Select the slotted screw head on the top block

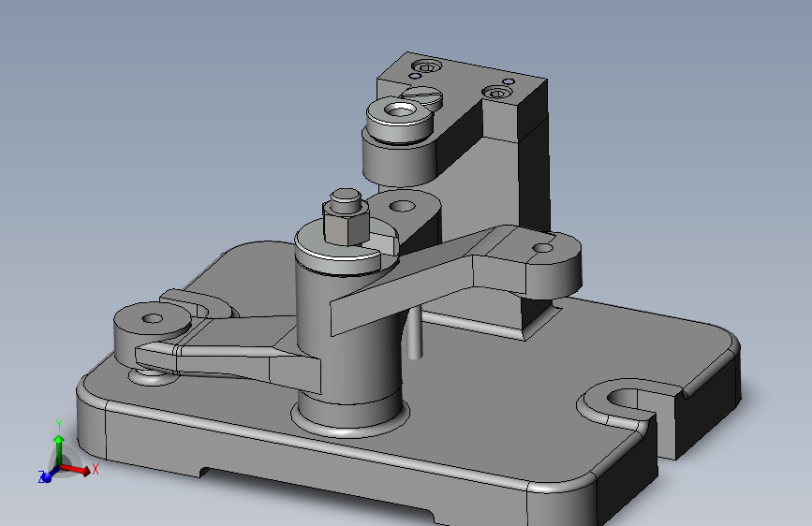[422, 97]
